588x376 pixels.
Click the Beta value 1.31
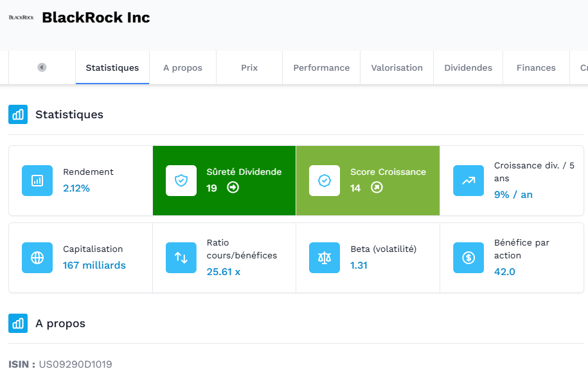pos(359,265)
